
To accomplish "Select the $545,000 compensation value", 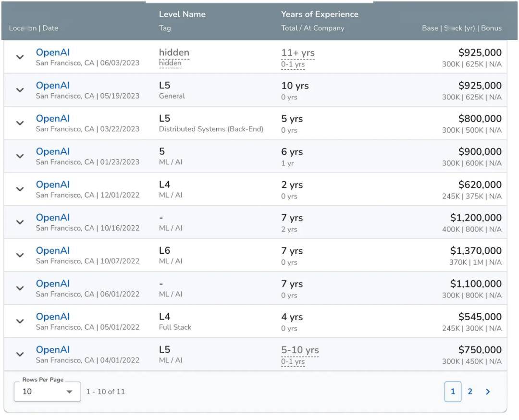I will (480, 317).
